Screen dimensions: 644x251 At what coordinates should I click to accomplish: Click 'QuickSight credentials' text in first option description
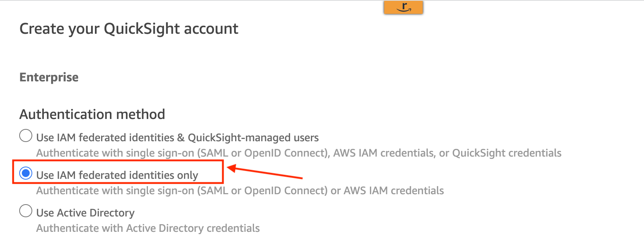[x=506, y=153]
